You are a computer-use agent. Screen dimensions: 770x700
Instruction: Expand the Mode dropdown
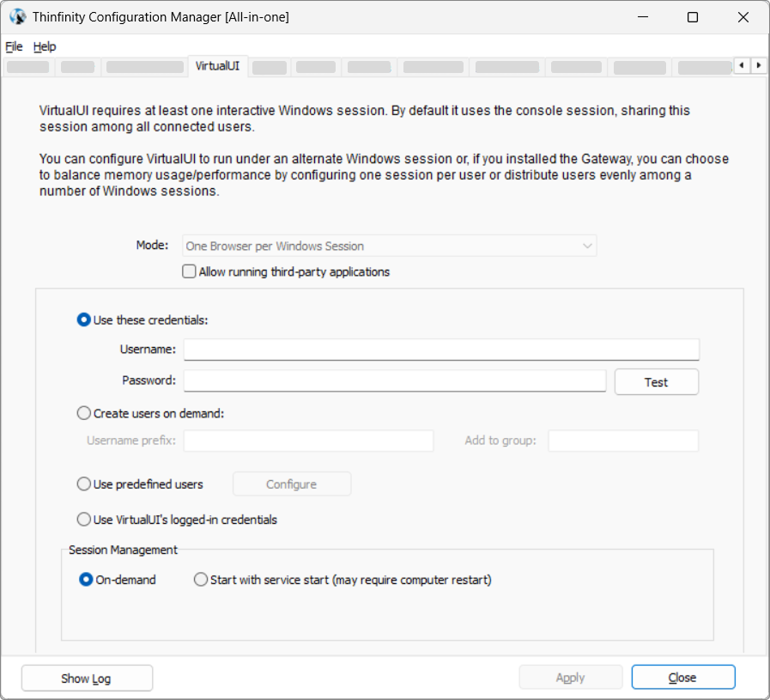pos(390,246)
